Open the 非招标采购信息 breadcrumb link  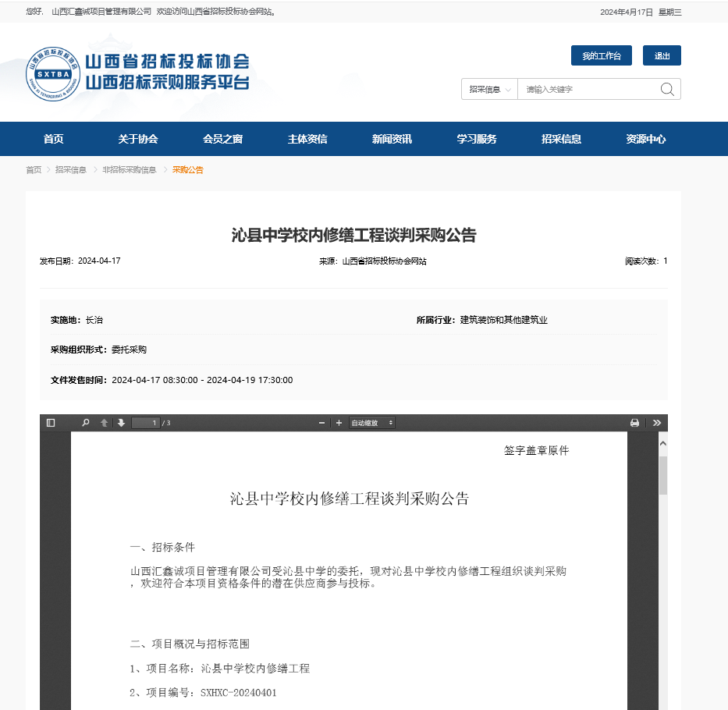[130, 169]
